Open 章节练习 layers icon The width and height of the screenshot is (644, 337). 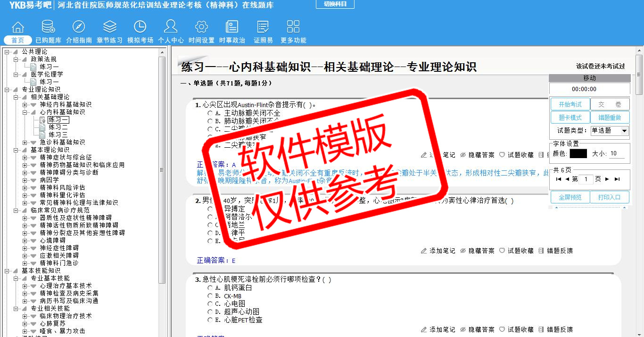coord(110,27)
